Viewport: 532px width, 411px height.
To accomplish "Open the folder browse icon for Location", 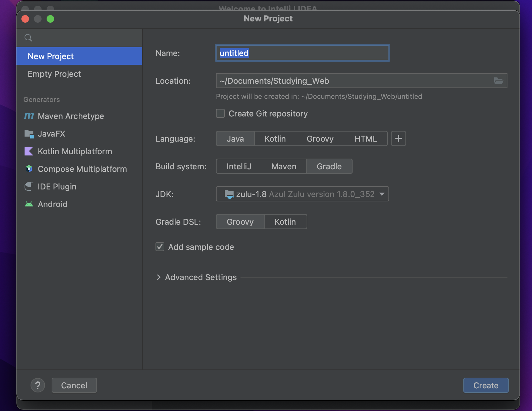I will coord(499,81).
